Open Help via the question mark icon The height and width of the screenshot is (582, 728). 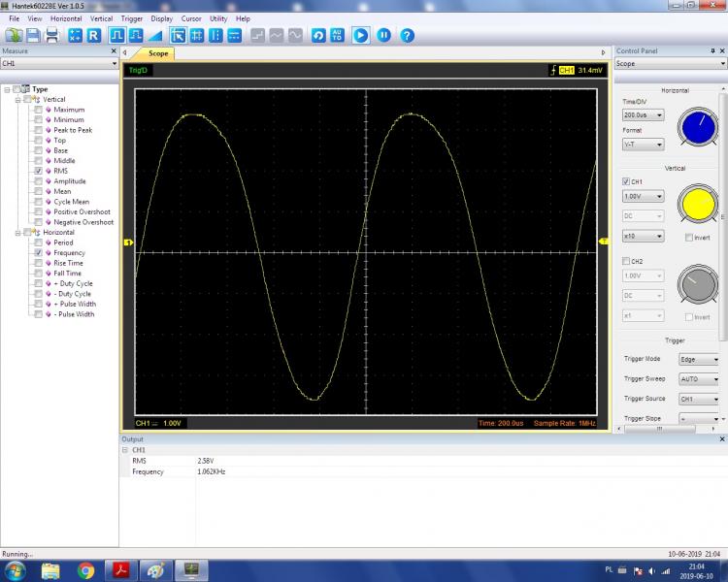407,35
